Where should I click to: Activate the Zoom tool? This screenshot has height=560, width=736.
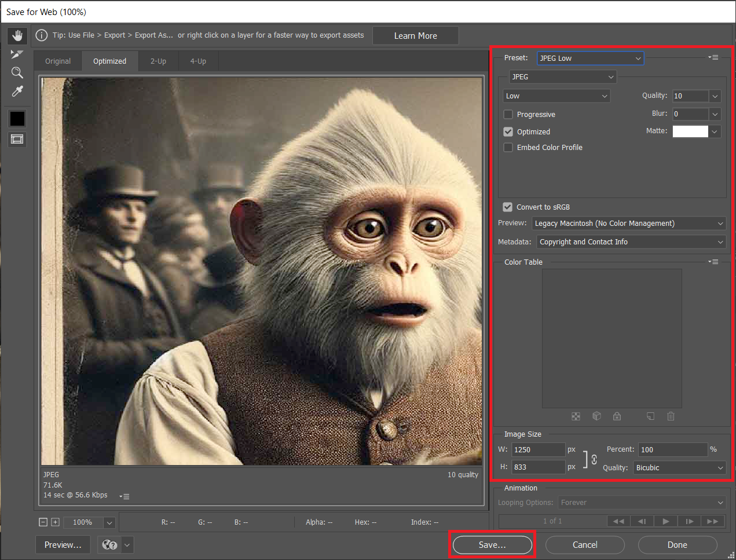[x=17, y=72]
